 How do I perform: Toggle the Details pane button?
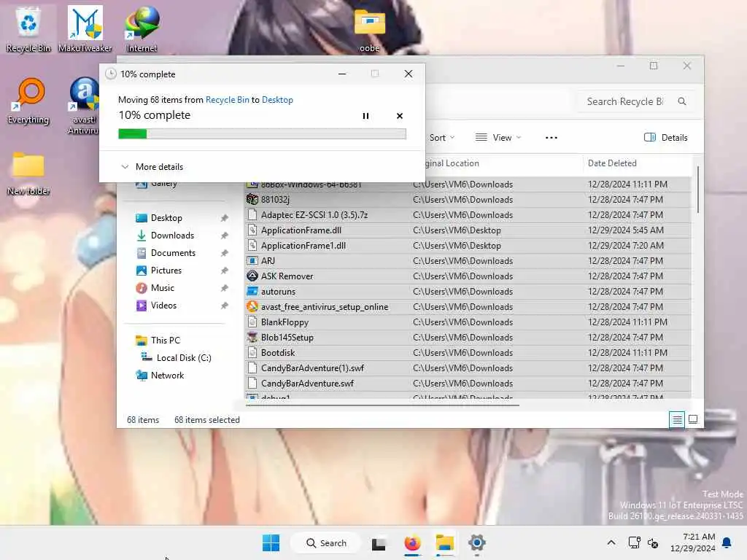665,138
